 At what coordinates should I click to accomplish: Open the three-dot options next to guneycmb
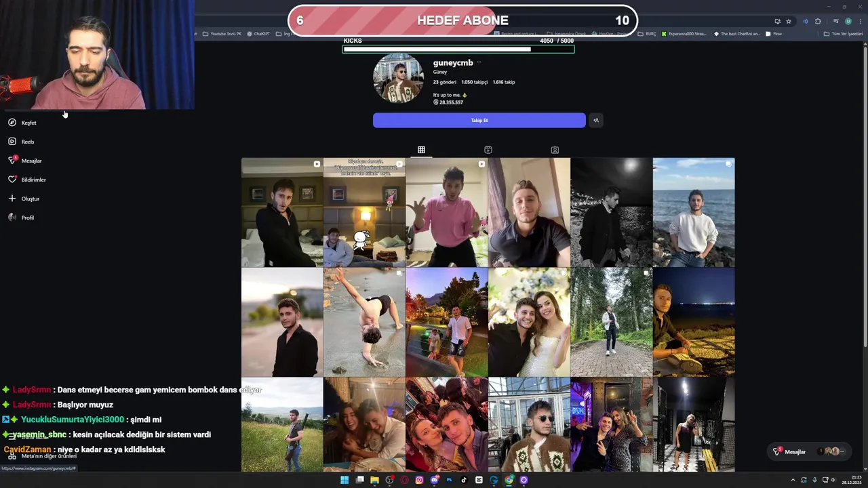[479, 62]
